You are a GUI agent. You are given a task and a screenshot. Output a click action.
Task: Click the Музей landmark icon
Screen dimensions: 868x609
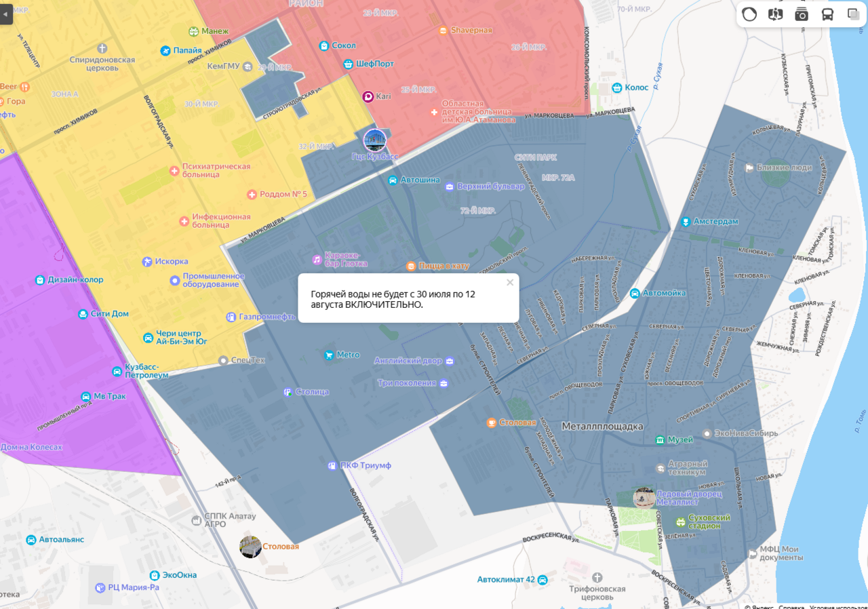coord(659,439)
